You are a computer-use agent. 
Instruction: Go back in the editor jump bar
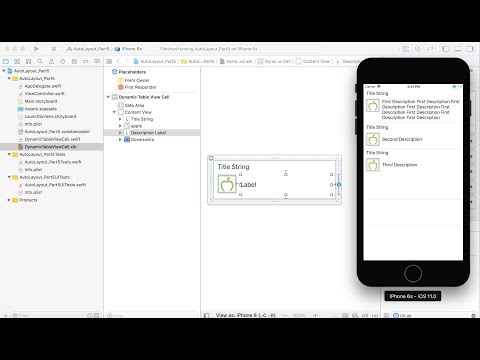pyautogui.click(x=118, y=61)
